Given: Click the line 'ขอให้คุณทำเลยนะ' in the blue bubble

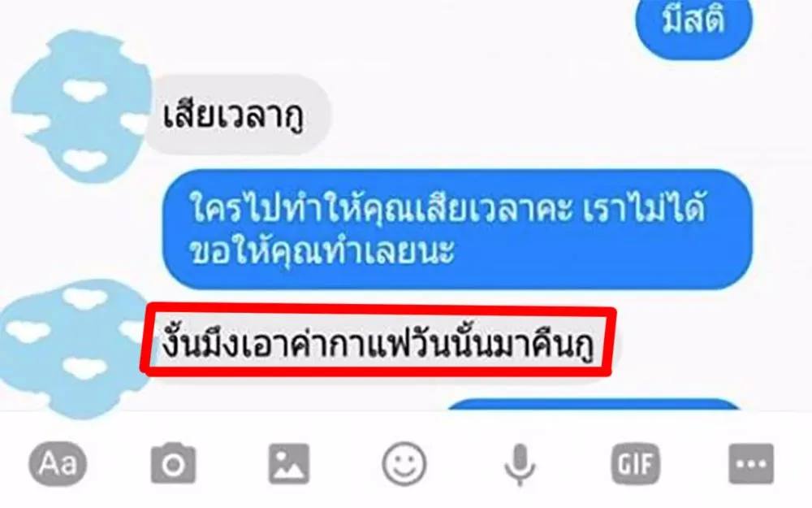Looking at the screenshot, I should coord(322,252).
